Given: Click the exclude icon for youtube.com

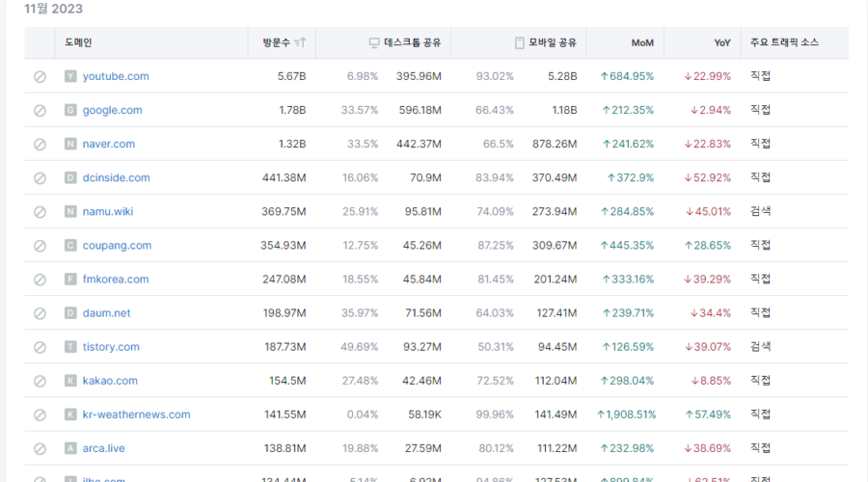Looking at the screenshot, I should (x=40, y=76).
